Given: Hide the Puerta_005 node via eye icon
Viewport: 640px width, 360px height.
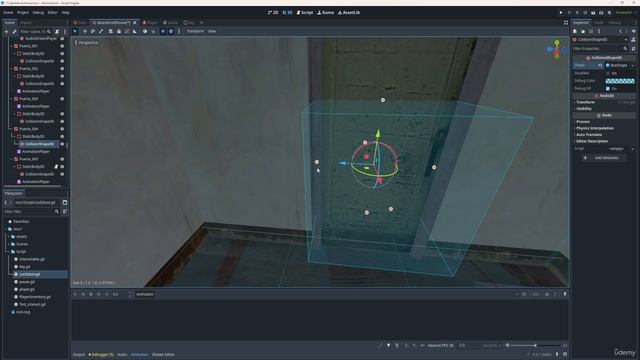Looking at the screenshot, I should click(x=62, y=159).
